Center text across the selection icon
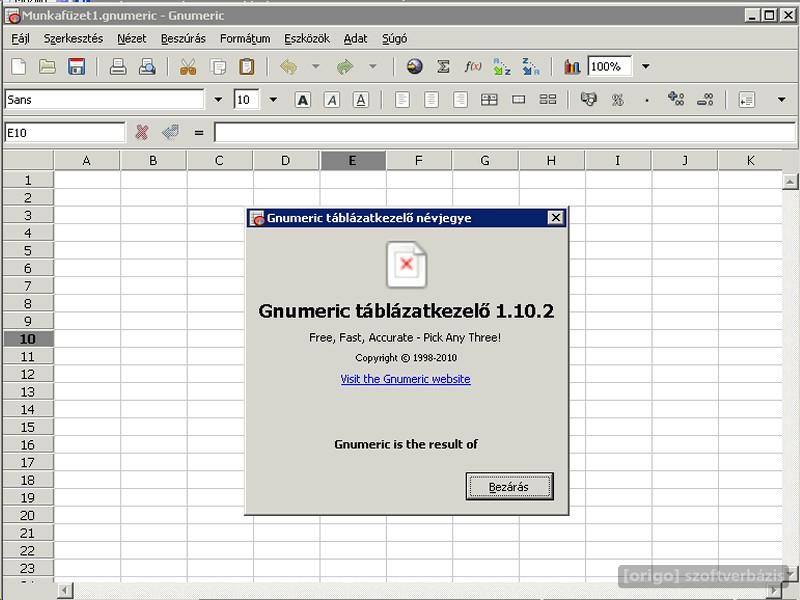Screen dimensions: 800x600 pyautogui.click(x=489, y=99)
